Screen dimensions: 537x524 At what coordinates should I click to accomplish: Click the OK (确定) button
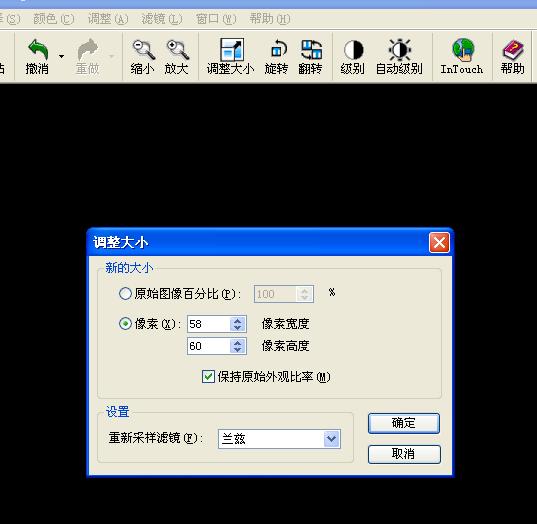click(x=404, y=423)
